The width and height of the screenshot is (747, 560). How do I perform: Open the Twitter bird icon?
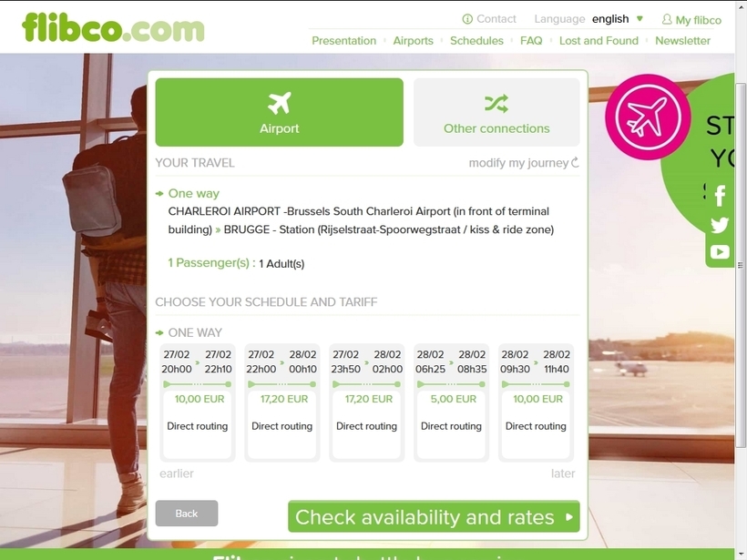(720, 225)
